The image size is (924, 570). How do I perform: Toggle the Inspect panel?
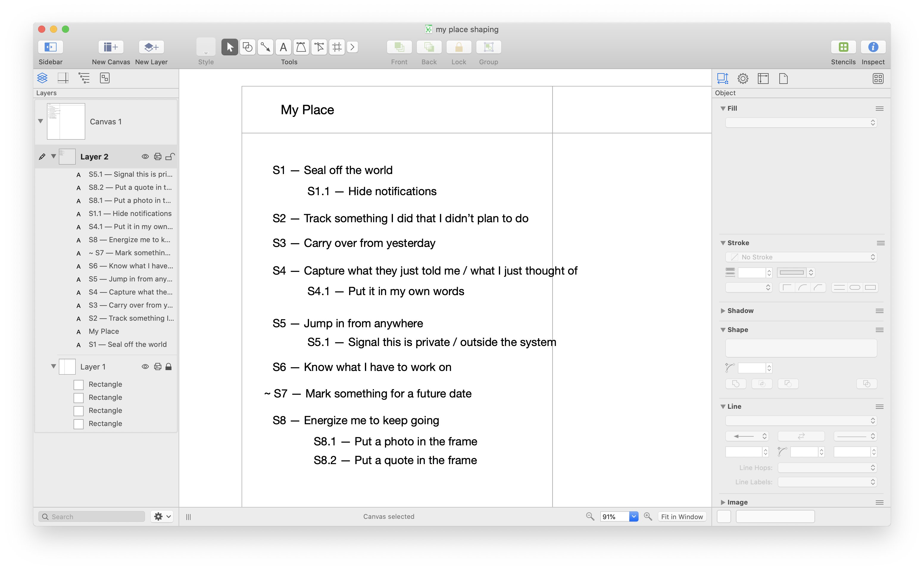tap(873, 47)
